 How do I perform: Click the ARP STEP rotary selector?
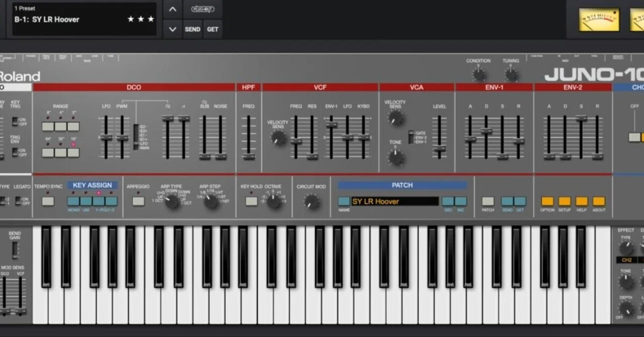click(210, 202)
